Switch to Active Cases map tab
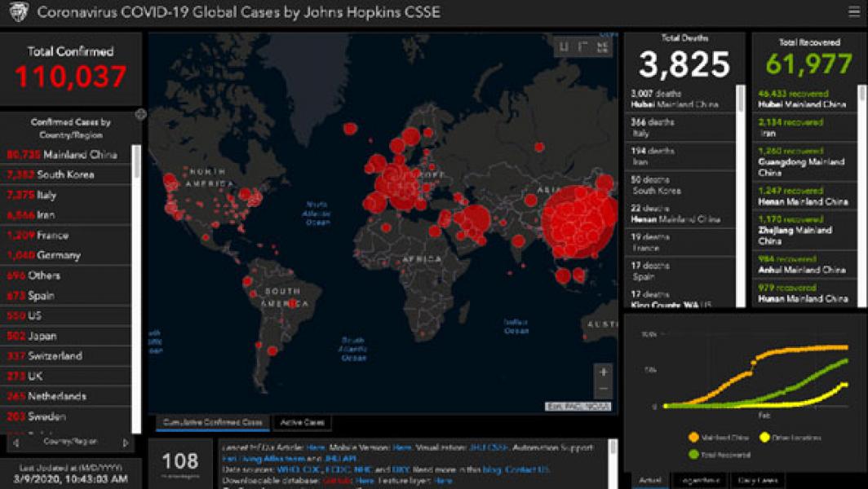868x489 pixels. [302, 422]
